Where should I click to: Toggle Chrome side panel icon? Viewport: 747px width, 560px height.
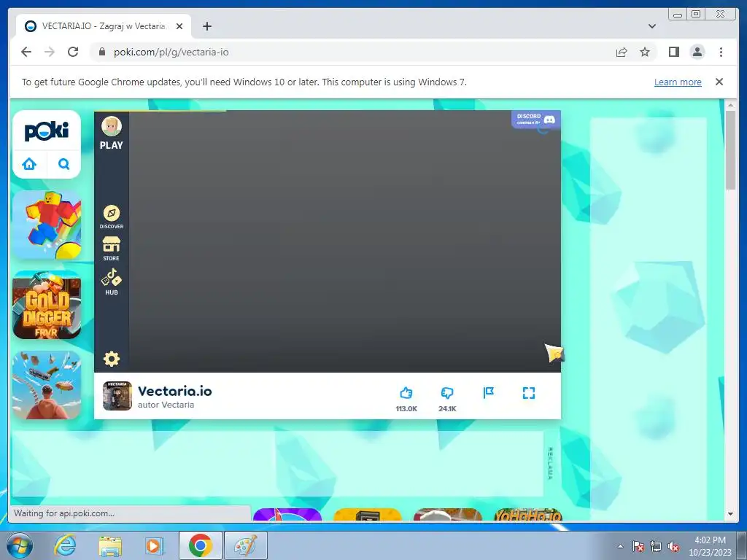(673, 52)
